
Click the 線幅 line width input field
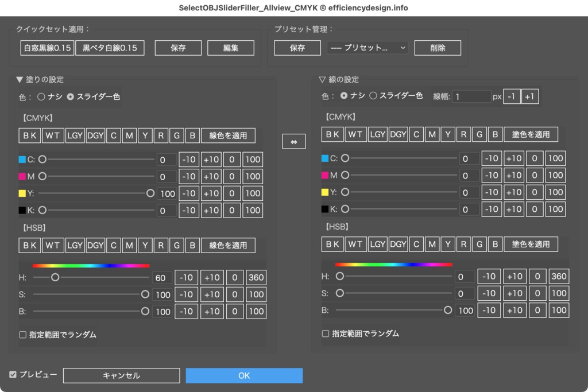[471, 96]
